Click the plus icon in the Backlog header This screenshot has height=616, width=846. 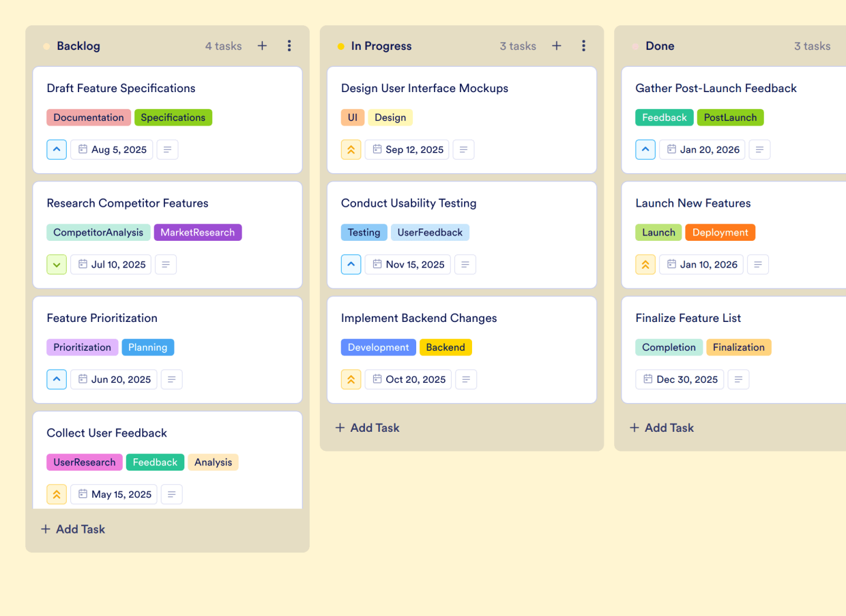(262, 46)
